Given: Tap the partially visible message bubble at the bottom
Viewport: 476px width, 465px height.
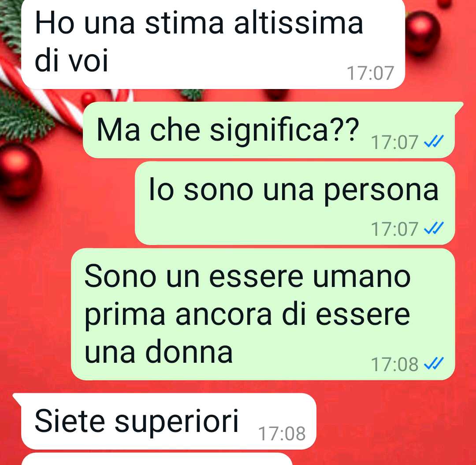Looking at the screenshot, I should point(157,459).
